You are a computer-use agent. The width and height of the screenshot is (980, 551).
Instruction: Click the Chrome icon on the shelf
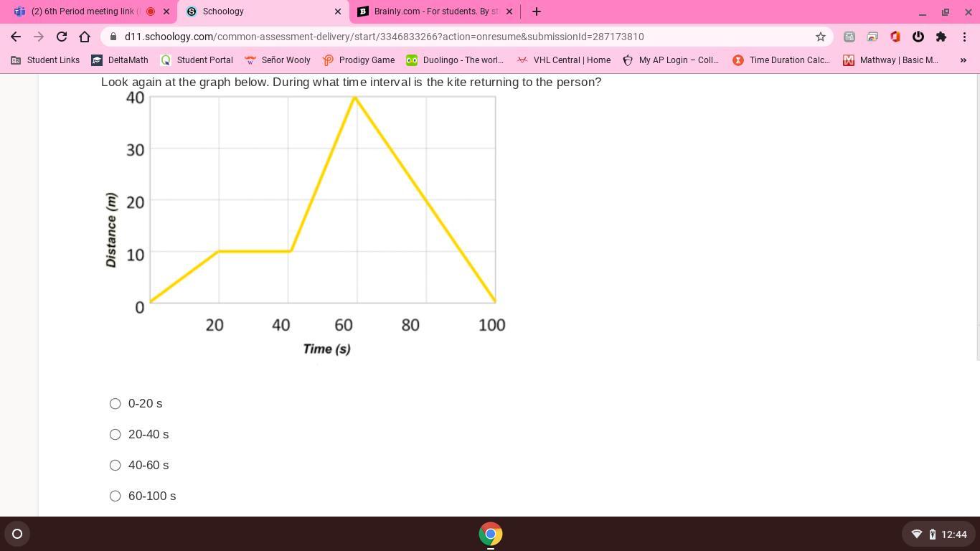tap(491, 534)
